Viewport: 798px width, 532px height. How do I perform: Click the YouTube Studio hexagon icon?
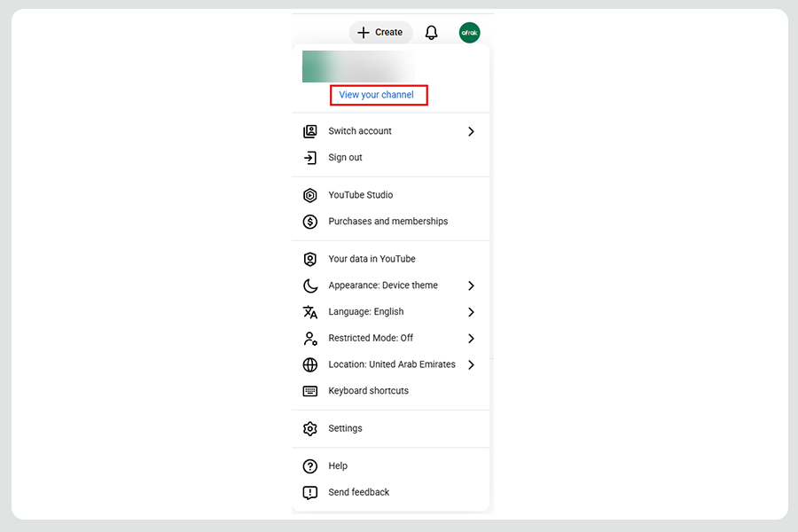309,195
